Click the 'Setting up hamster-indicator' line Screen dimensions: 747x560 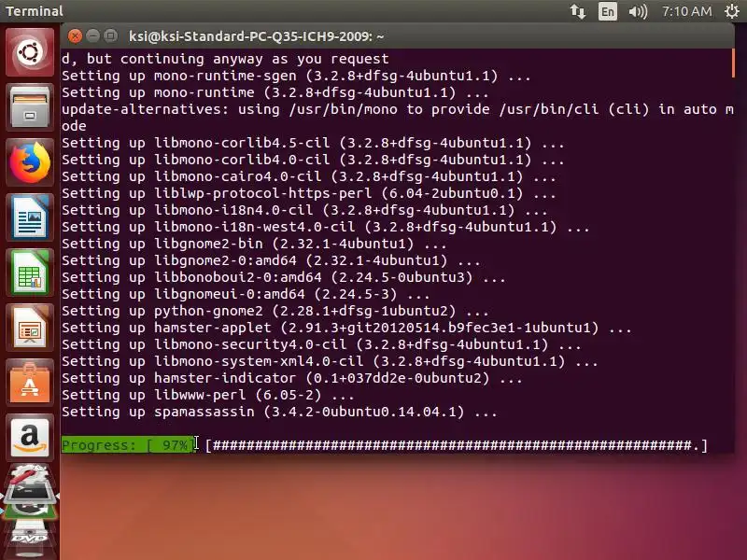(291, 379)
